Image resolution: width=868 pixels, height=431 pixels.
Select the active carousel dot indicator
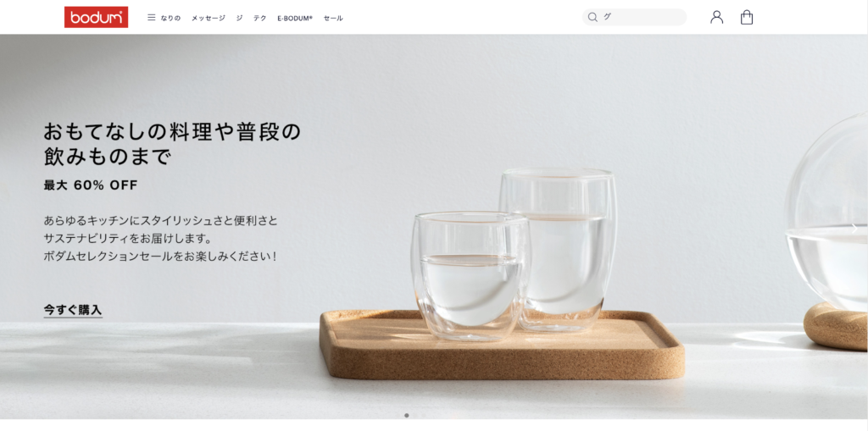click(x=407, y=415)
